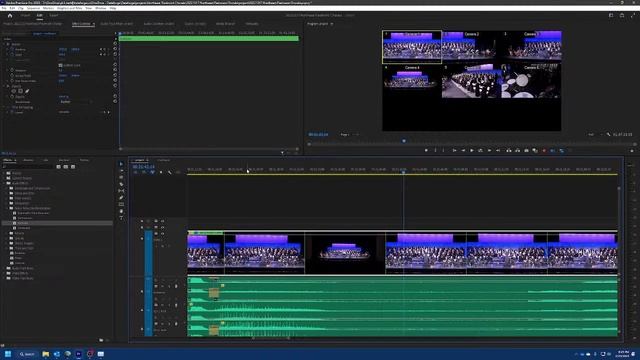Image resolution: width=640 pixels, height=360 pixels.
Task: Toggle Rotation animation stopwatch
Action: pyautogui.click(x=12, y=70)
